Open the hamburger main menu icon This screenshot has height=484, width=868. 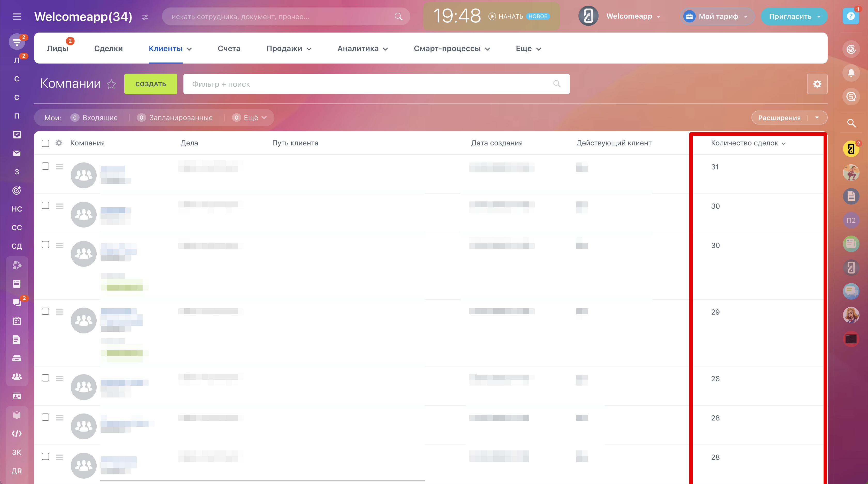pos(17,17)
